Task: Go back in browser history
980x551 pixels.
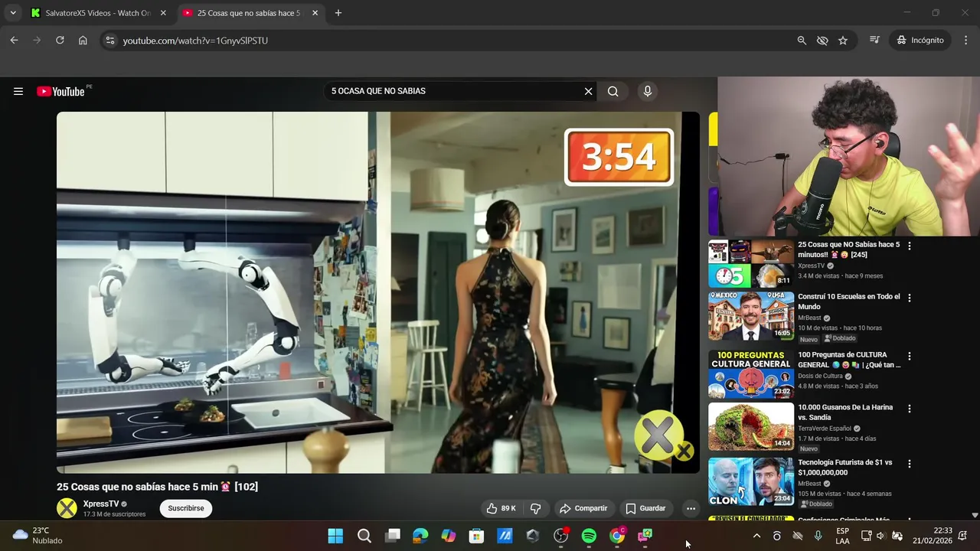Action: click(14, 41)
